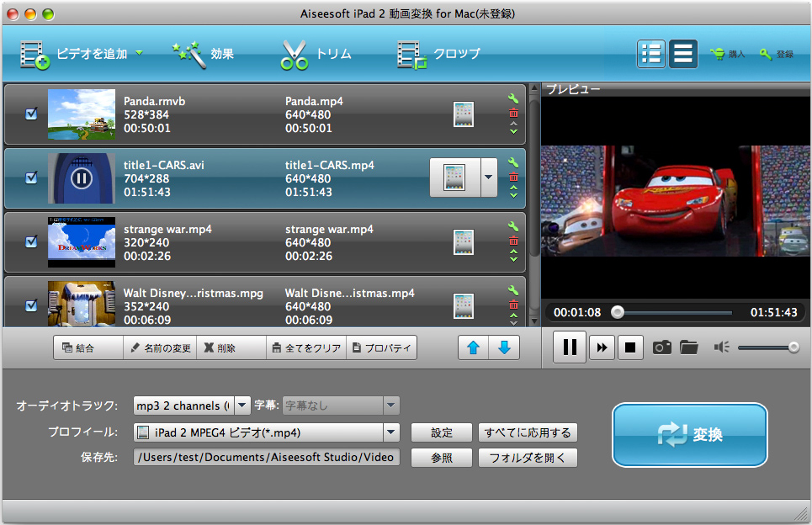Click すべてに応用する (apply to all) button
Image resolution: width=812 pixels, height=525 pixels.
(528, 432)
